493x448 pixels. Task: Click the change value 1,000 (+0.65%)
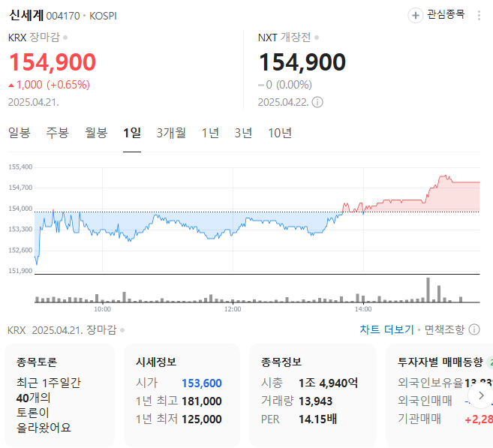49,85
